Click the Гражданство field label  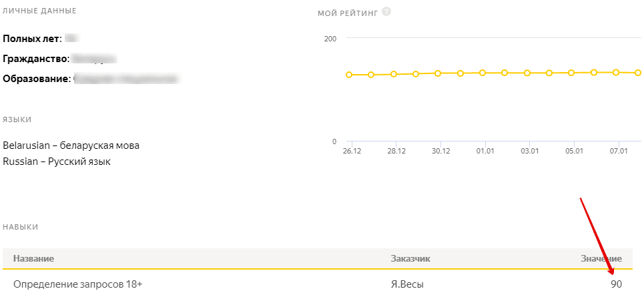click(x=36, y=59)
